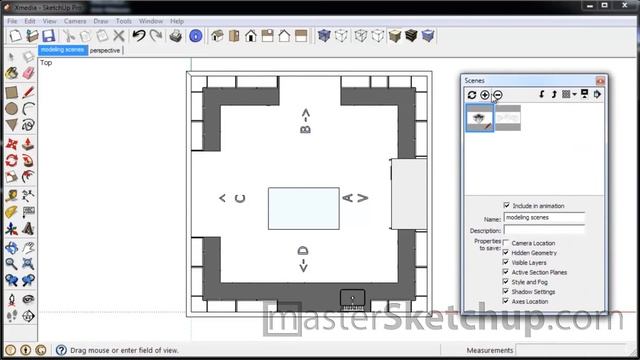Viewport: 640px width, 360px height.
Task: Click the Save floppy disk icon
Action: coord(49,36)
